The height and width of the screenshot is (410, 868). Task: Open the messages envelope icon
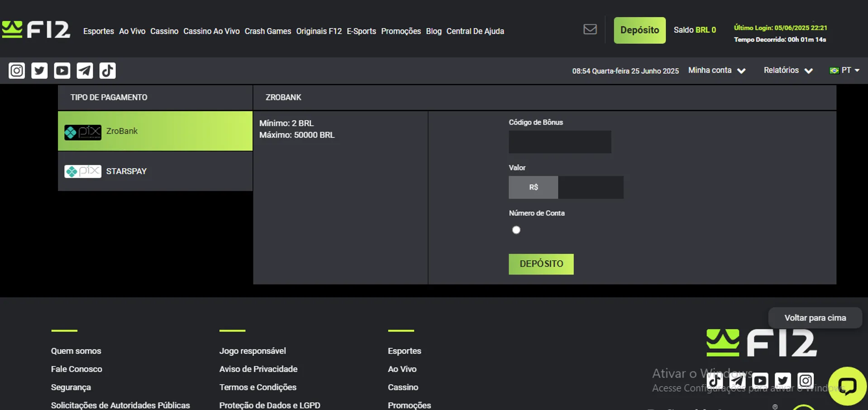(x=590, y=29)
